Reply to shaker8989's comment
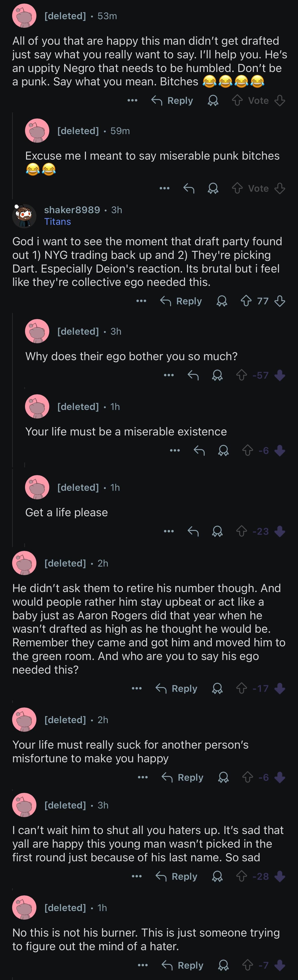298x980 pixels. point(181,301)
